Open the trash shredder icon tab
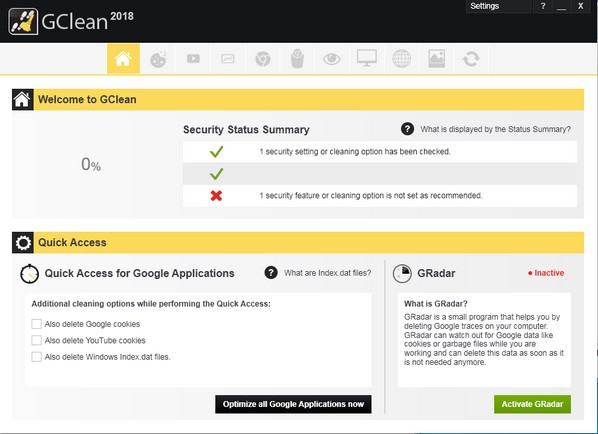This screenshot has width=598, height=434. [297, 59]
